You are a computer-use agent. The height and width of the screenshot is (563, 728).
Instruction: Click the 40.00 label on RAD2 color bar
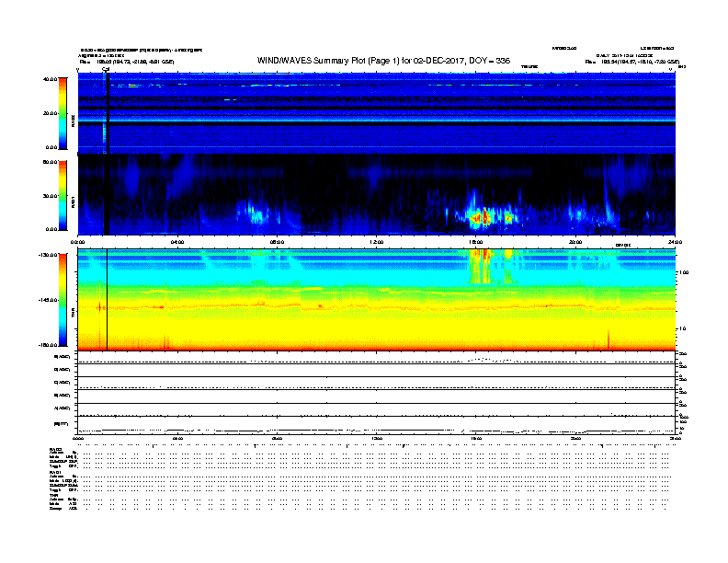[51, 79]
